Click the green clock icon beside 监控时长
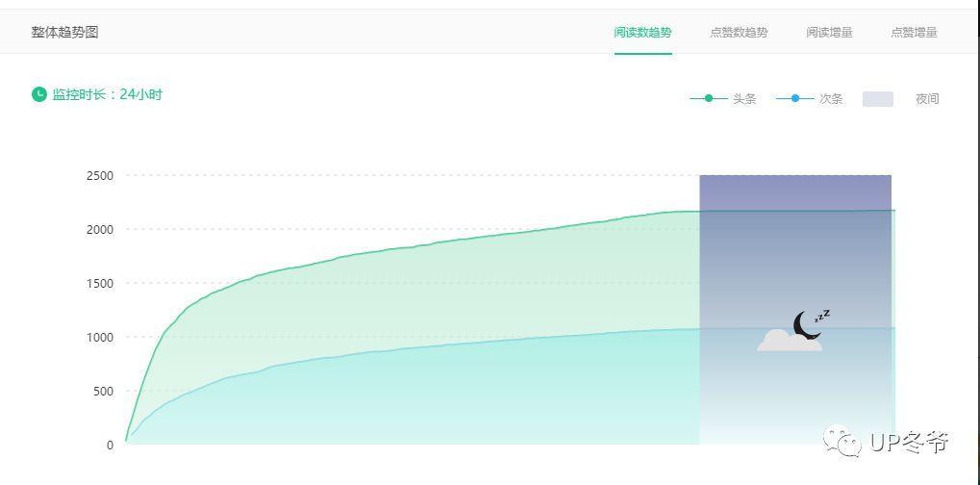Viewport: 980px width, 485px height. coord(38,94)
